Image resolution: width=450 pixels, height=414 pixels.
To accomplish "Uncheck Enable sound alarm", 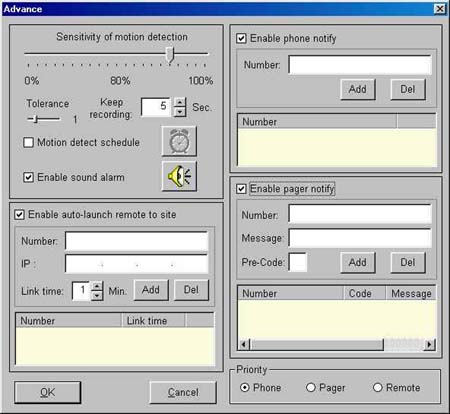I will (x=29, y=177).
